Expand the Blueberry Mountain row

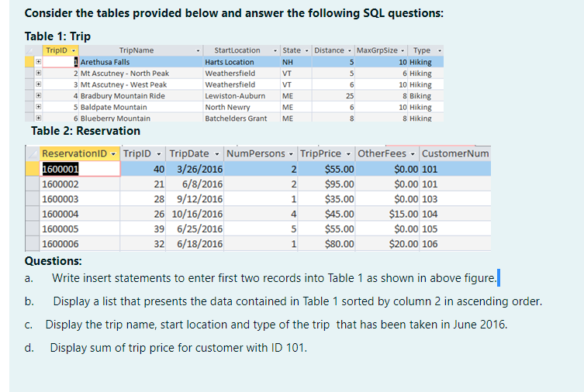[x=38, y=118]
